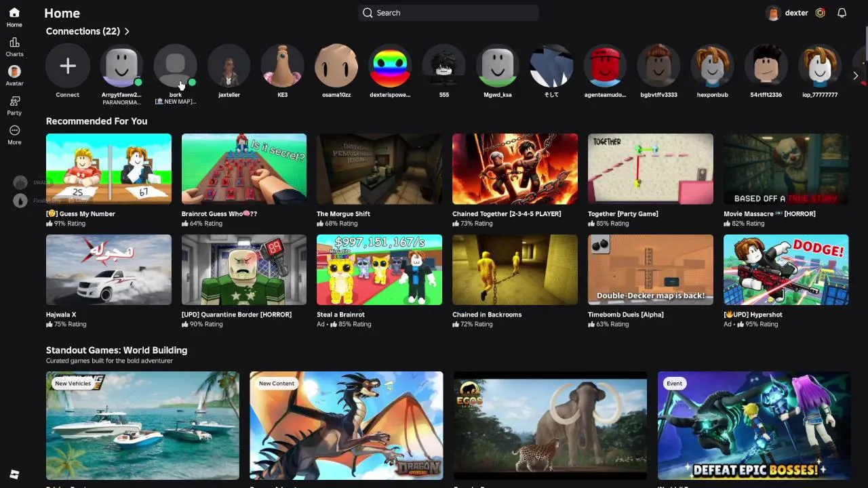Open connection avatar Arrgytfaww2
Viewport: 868px width, 488px height.
(x=121, y=66)
